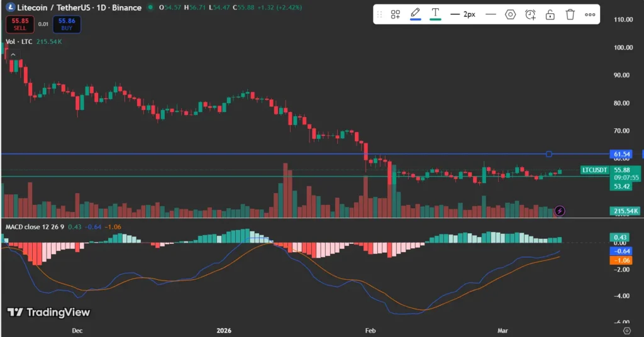Delete the drawing with trash icon
The width and height of the screenshot is (644, 337).
coord(570,15)
